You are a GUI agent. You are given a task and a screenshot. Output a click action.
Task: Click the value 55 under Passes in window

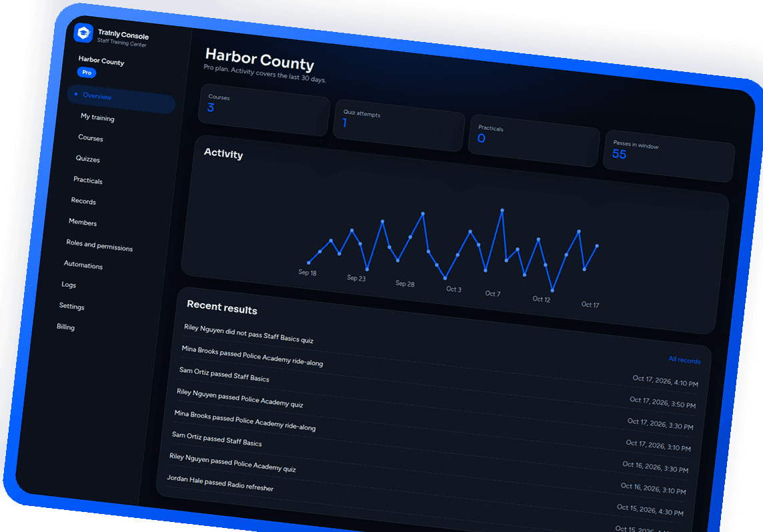point(619,154)
